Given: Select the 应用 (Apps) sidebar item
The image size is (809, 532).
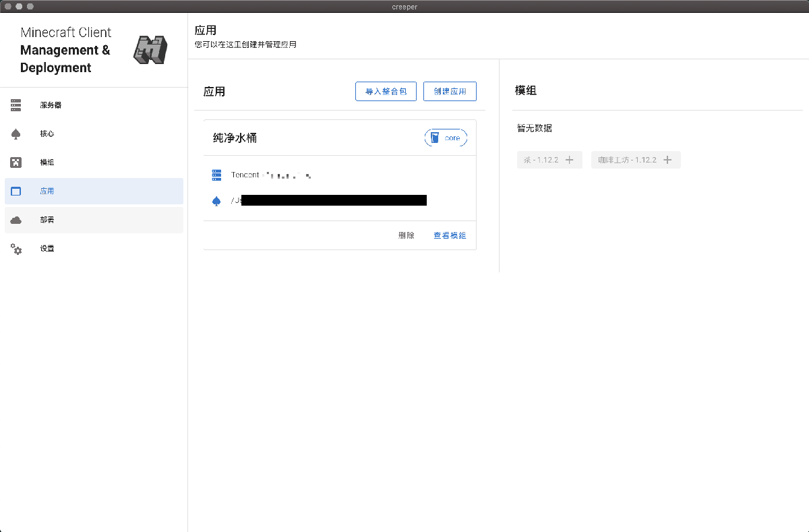Looking at the screenshot, I should click(94, 191).
